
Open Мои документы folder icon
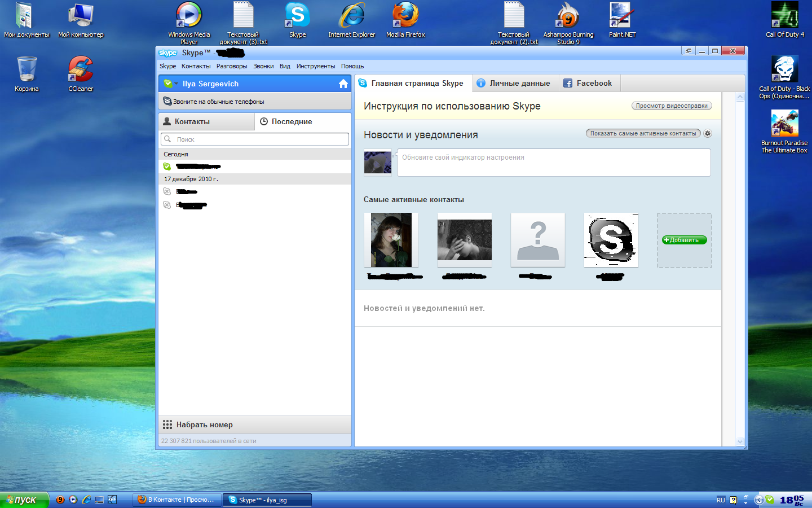tap(27, 20)
